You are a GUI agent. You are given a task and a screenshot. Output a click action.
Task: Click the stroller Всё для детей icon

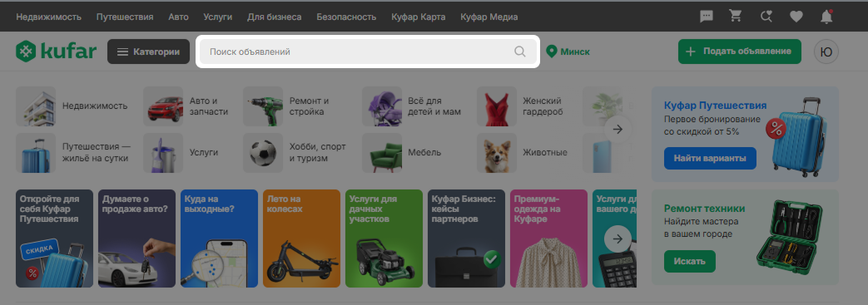(382, 106)
